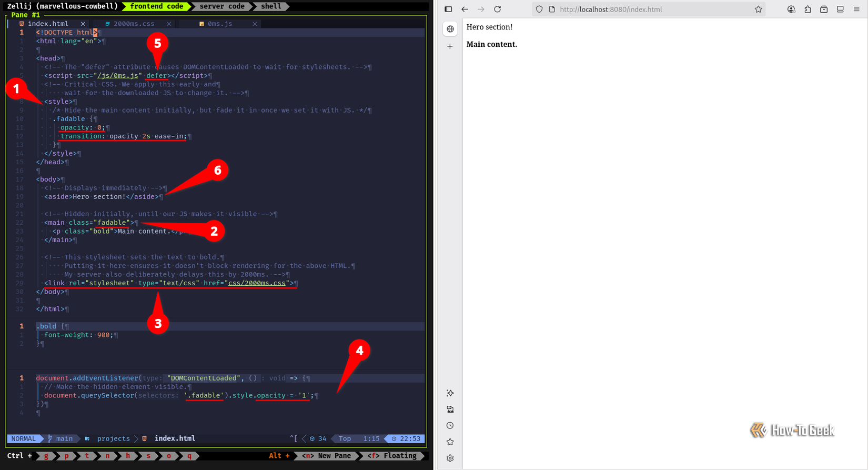Close the index.html editor tab
The width and height of the screenshot is (868, 470).
pyautogui.click(x=83, y=24)
